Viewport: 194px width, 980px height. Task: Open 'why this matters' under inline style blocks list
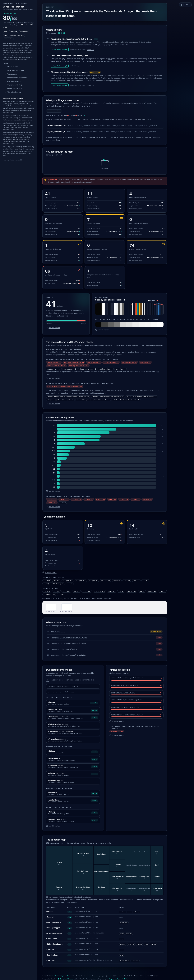pos(117,721)
